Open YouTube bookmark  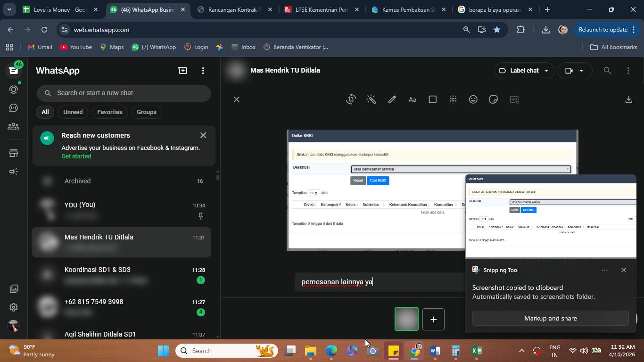[x=76, y=47]
